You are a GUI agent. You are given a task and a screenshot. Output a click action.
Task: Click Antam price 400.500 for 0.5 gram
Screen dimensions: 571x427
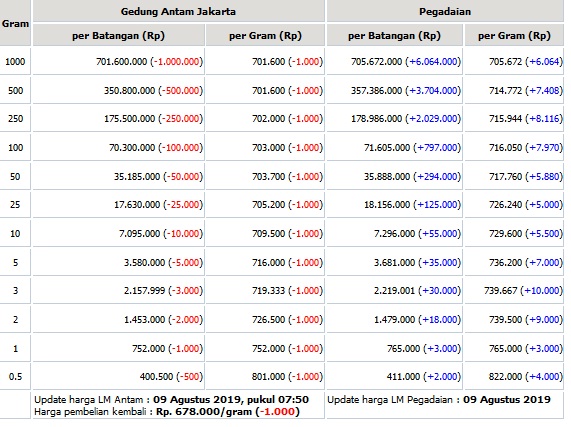click(x=156, y=376)
